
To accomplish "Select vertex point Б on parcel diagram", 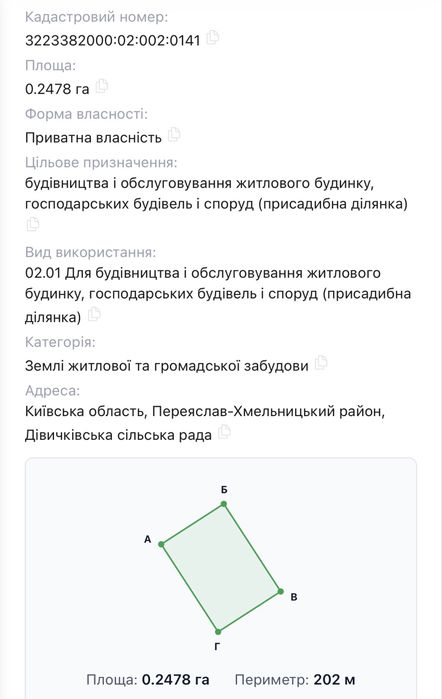I will point(224,504).
